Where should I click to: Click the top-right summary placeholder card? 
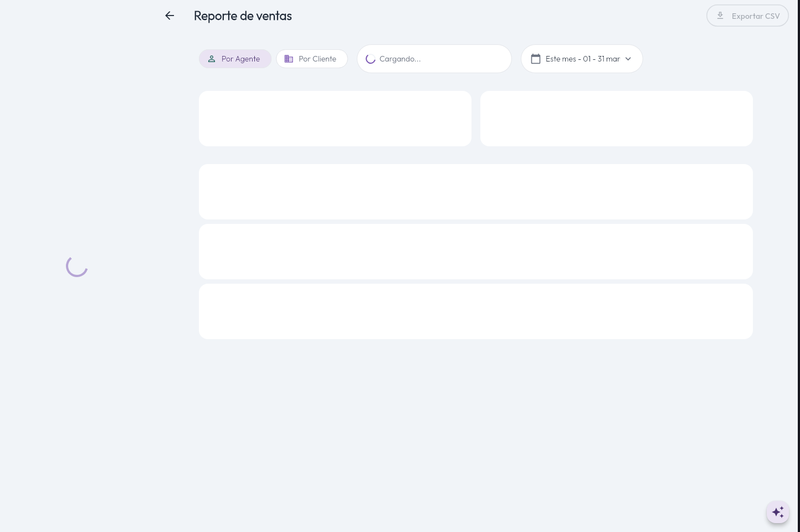(616, 119)
